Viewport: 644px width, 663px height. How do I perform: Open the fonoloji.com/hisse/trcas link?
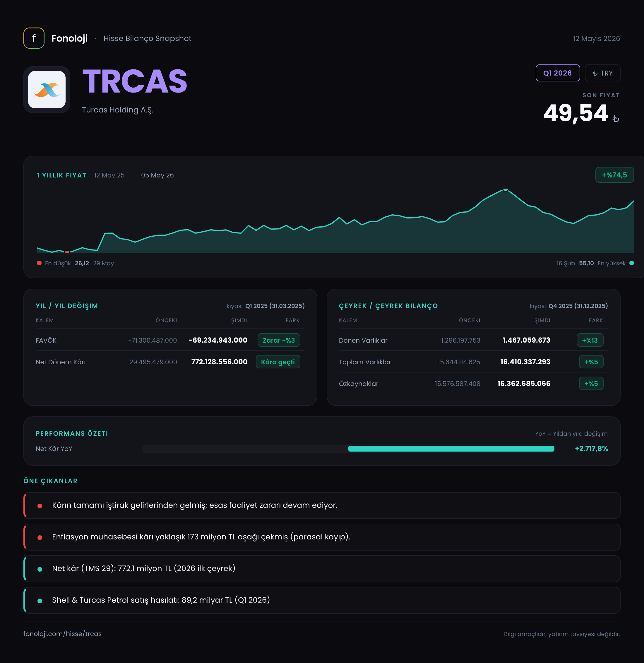(63, 633)
